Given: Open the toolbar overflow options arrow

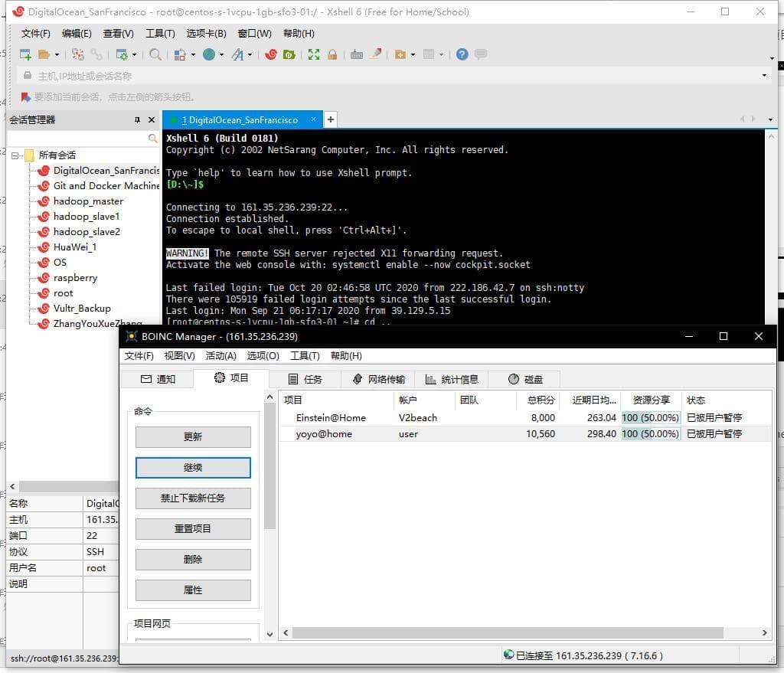Looking at the screenshot, I should [x=772, y=58].
